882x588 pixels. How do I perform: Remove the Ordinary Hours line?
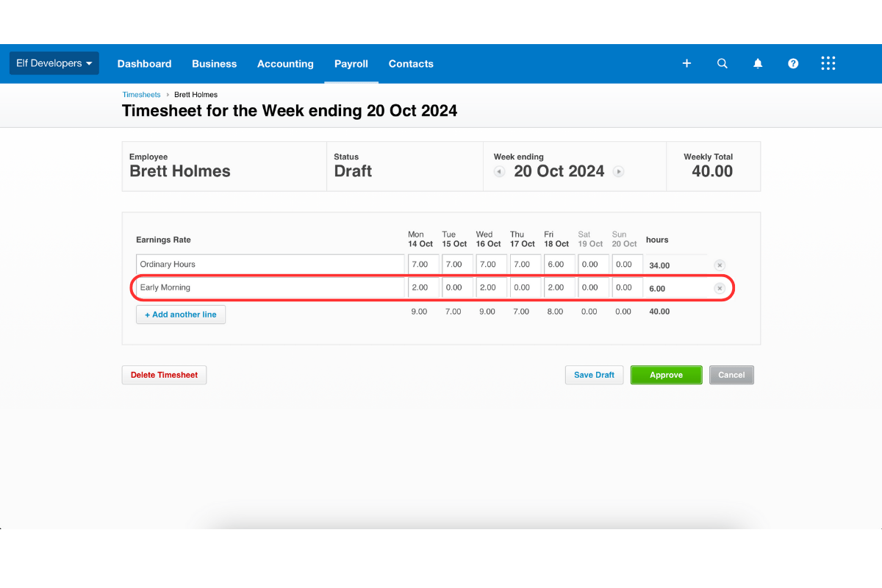tap(720, 265)
